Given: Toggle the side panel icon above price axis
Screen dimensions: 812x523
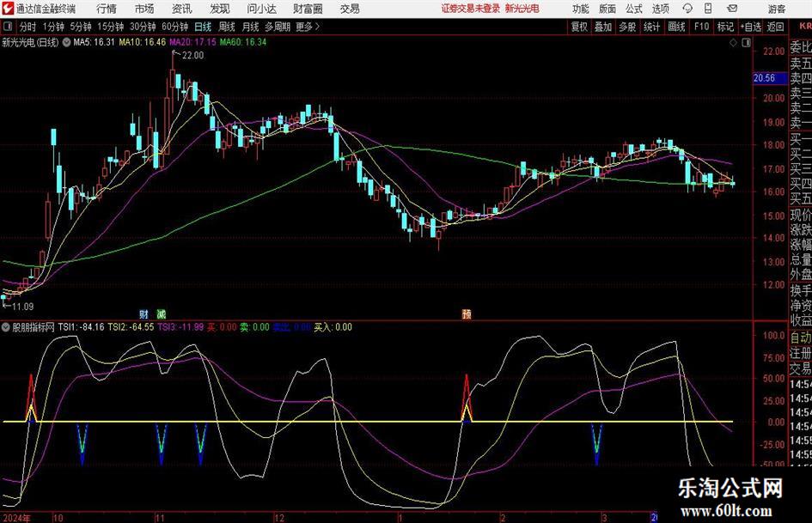Looking at the screenshot, I should click(746, 43).
